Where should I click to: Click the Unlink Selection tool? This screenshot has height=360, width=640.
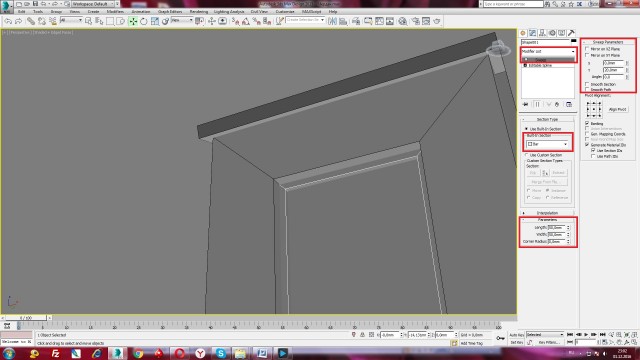pos(42,21)
